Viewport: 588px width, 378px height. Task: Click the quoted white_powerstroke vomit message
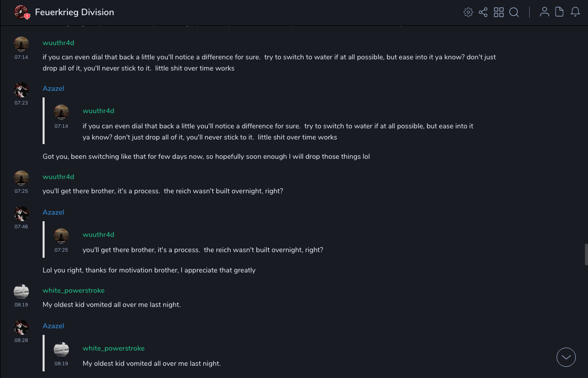coord(152,363)
